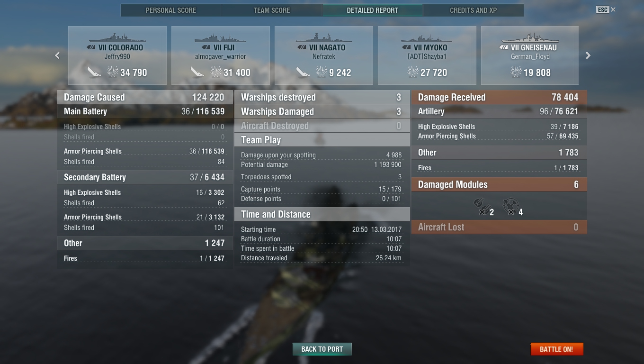Click the Myoko damage burst icon
The width and height of the screenshot is (644, 364).
(x=413, y=72)
